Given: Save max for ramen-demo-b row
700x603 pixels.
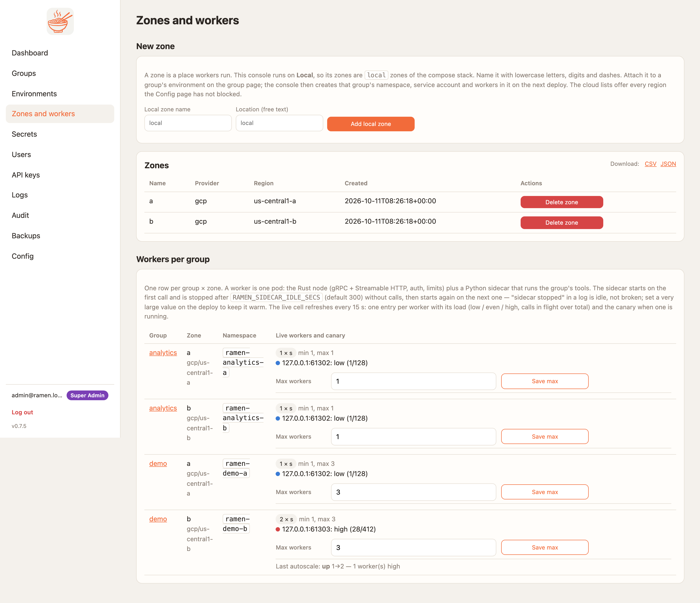Looking at the screenshot, I should pyautogui.click(x=545, y=548).
